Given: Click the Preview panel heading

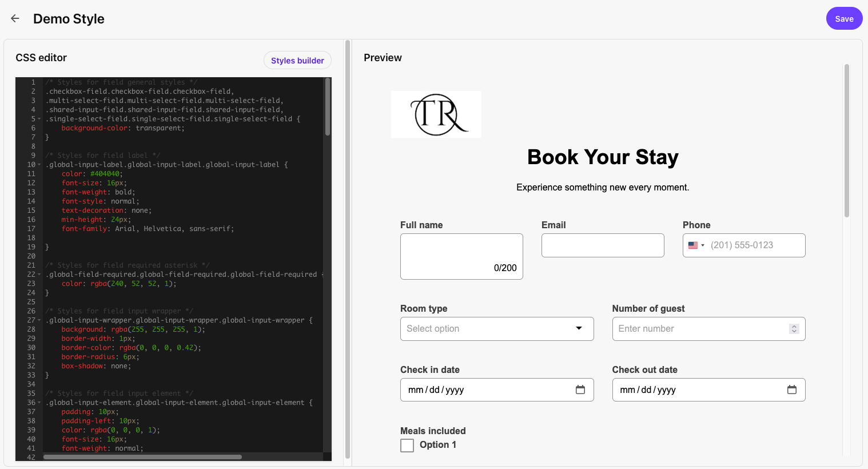Looking at the screenshot, I should click(382, 57).
